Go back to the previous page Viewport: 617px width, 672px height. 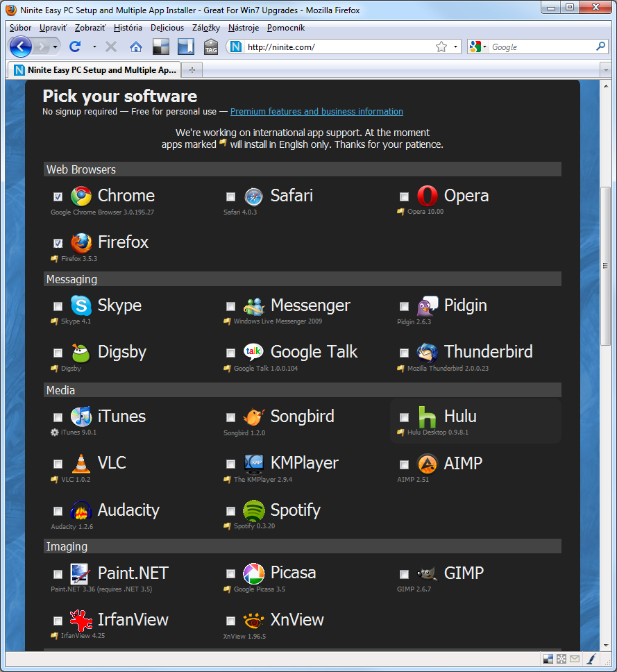pos(21,47)
